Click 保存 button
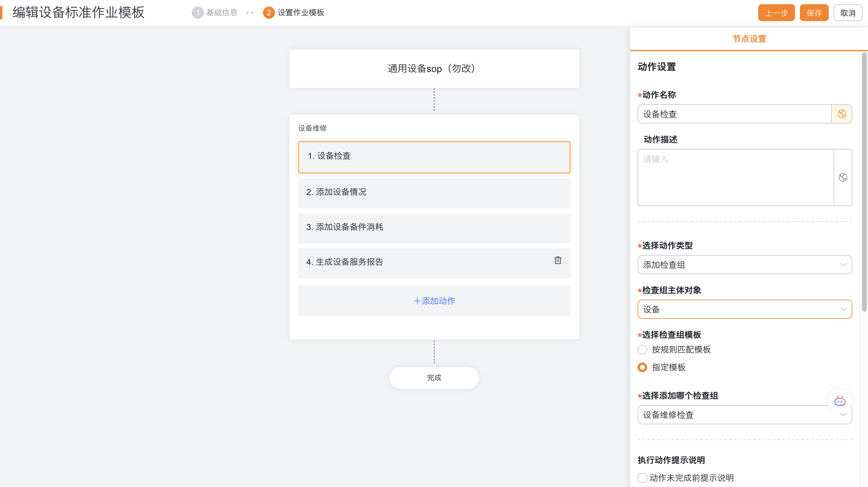Screen dimensions: 868x487 pyautogui.click(x=814, y=13)
